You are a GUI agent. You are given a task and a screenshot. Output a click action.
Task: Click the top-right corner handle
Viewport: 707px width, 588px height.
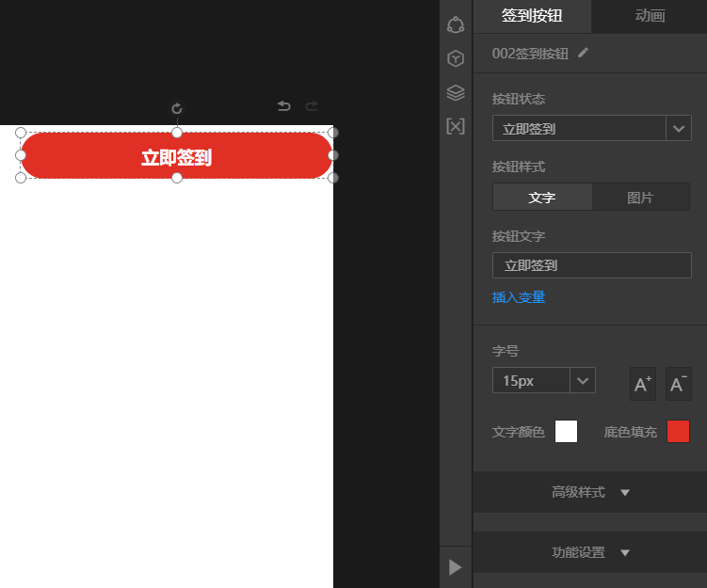pyautogui.click(x=332, y=133)
